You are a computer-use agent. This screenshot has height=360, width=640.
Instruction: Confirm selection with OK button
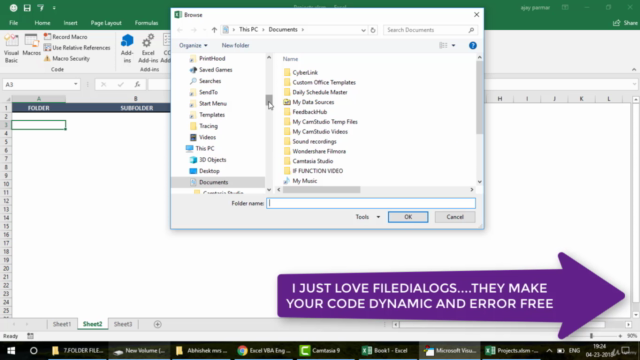click(408, 217)
